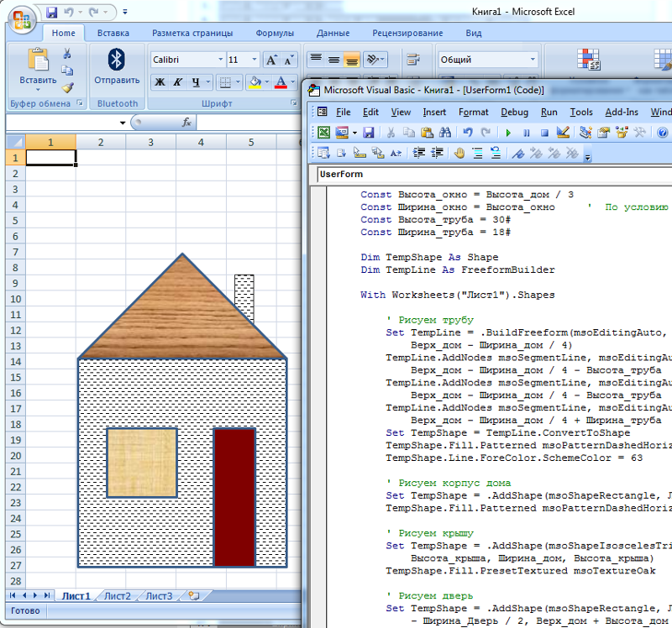The height and width of the screenshot is (628, 672).
Task: Align cell content to top
Action: point(316,60)
